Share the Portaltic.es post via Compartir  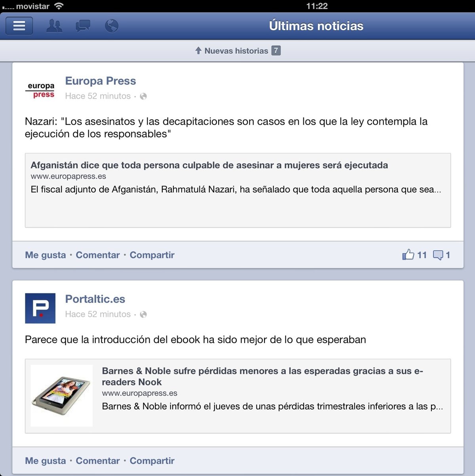click(152, 461)
